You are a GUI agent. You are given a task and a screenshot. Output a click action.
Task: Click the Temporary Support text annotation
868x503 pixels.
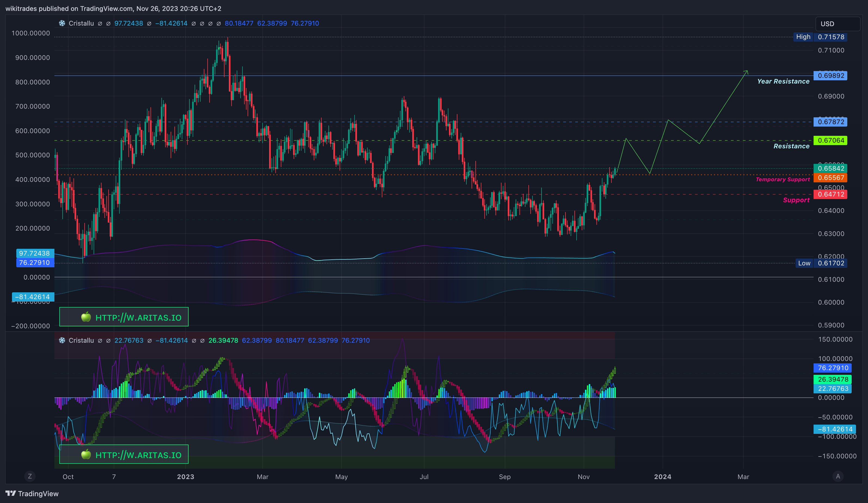[x=783, y=179]
